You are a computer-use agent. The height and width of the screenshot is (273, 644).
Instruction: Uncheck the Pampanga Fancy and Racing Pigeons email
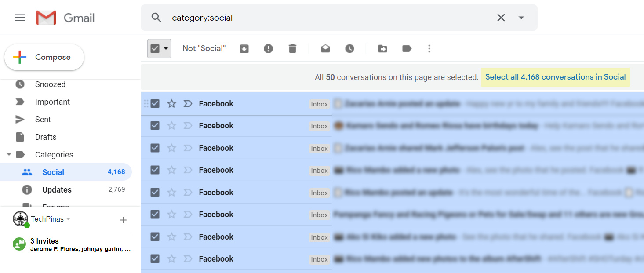[x=155, y=215]
